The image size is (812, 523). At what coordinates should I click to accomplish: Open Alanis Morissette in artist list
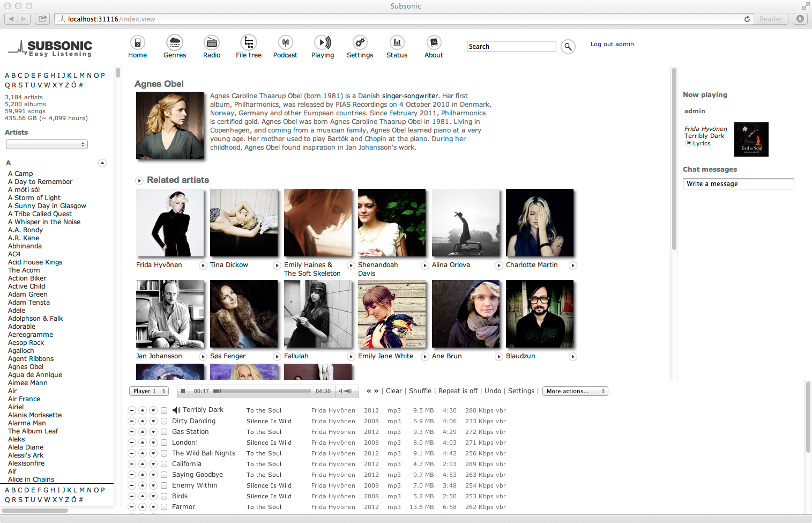pyautogui.click(x=35, y=415)
